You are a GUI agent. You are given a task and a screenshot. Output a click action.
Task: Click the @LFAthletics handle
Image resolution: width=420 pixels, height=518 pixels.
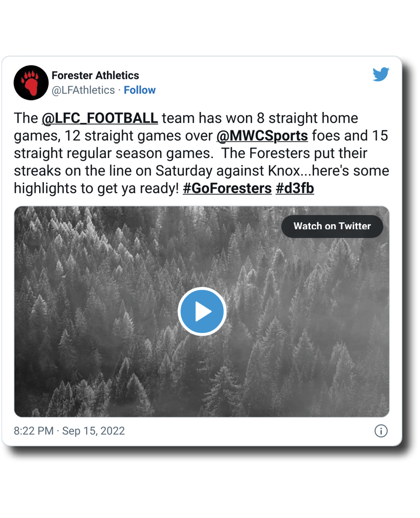tap(83, 90)
